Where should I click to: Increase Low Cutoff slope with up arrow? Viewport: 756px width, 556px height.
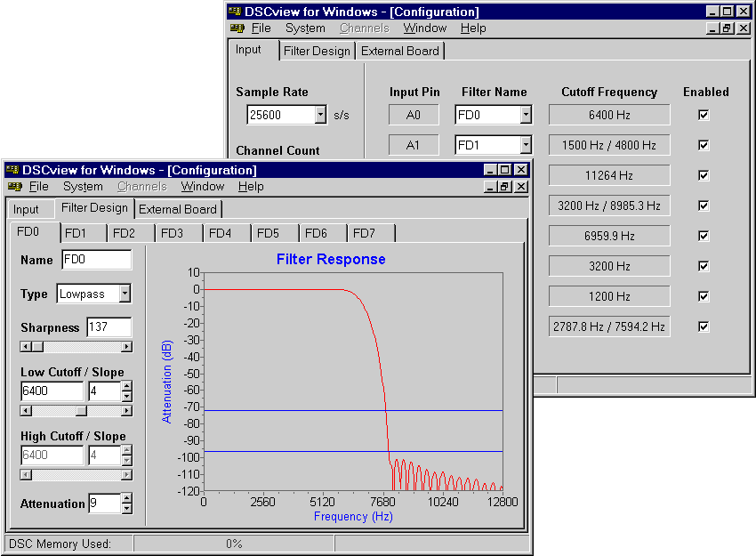click(x=127, y=386)
